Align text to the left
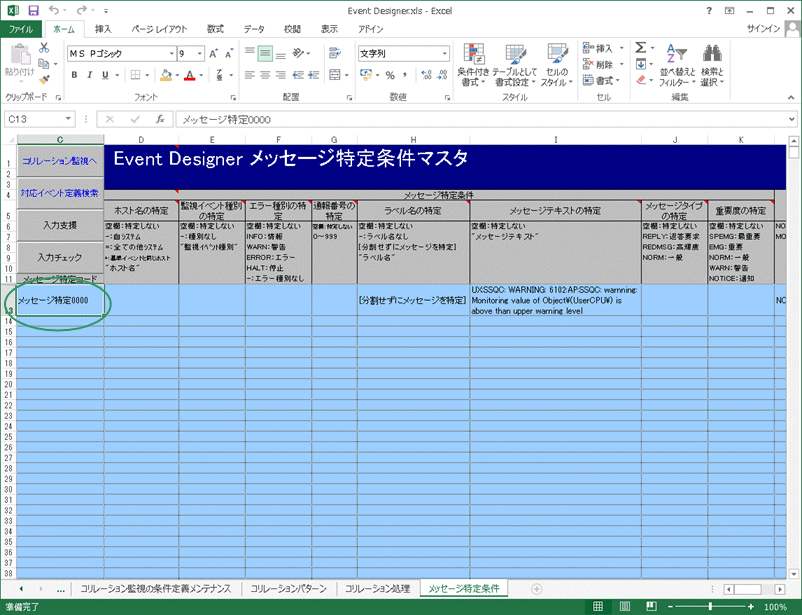The height and width of the screenshot is (615, 802). (250, 75)
